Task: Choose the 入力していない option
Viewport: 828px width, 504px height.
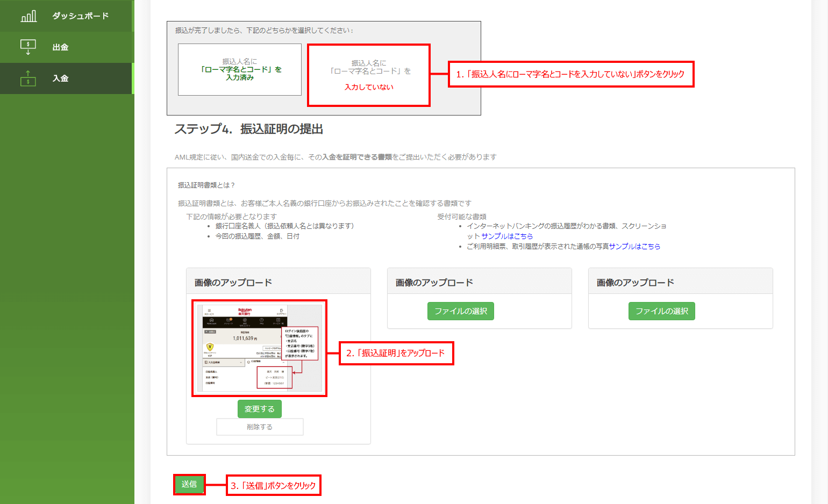Action: pos(368,75)
